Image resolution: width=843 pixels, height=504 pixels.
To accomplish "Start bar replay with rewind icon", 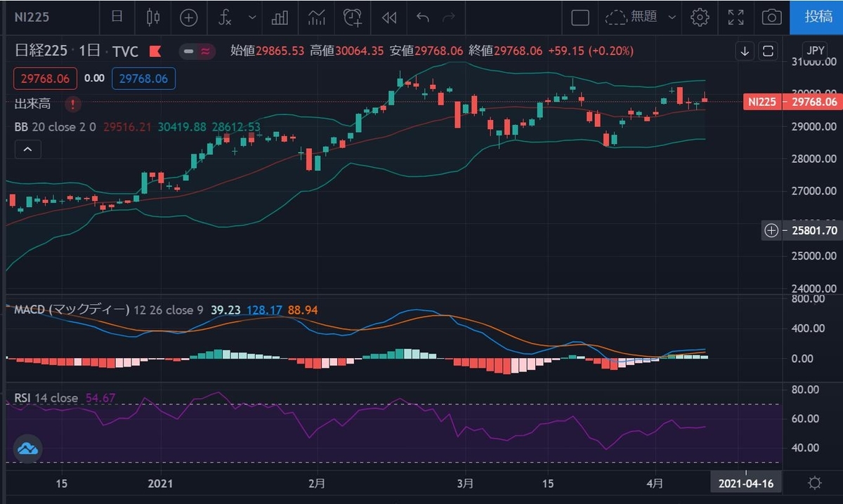I will [x=388, y=18].
